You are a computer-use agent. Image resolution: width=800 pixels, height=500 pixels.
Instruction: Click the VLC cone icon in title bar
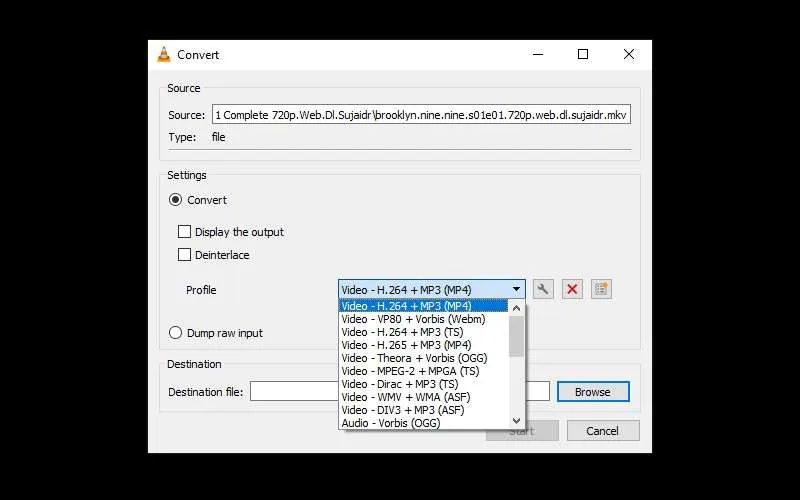[164, 54]
